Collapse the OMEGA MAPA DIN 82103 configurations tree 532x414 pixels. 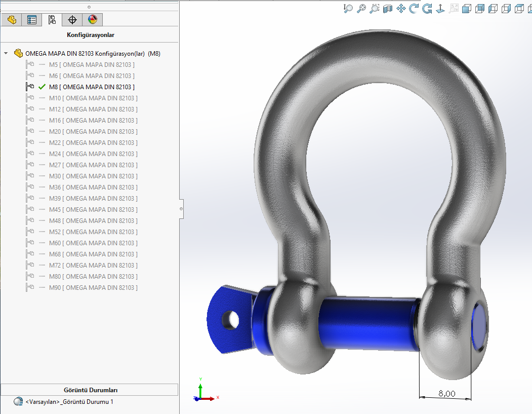coord(6,53)
